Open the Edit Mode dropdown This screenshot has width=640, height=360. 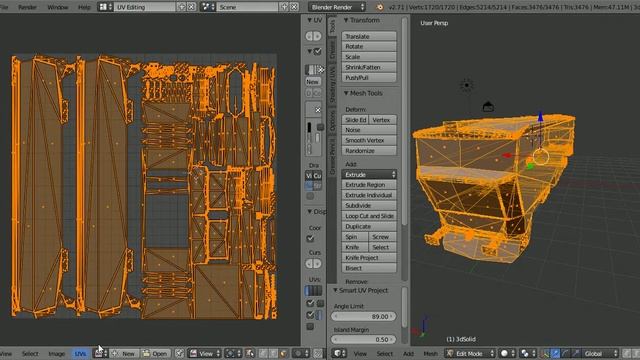point(470,353)
